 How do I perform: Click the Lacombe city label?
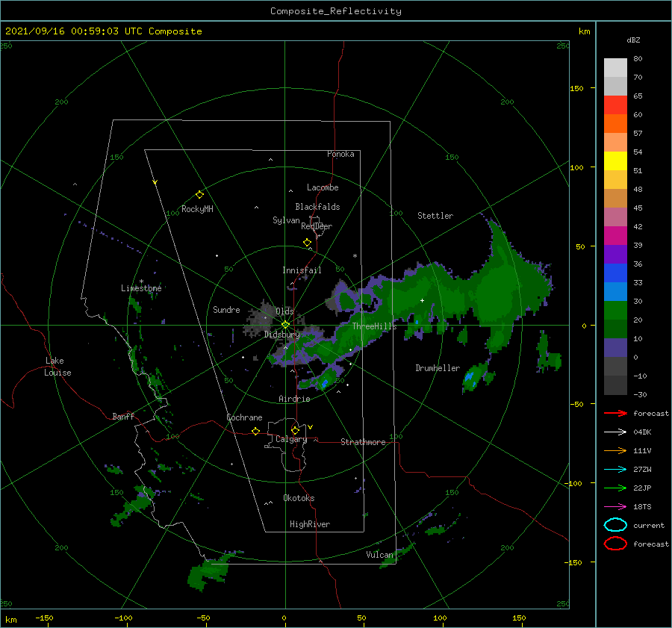323,187
